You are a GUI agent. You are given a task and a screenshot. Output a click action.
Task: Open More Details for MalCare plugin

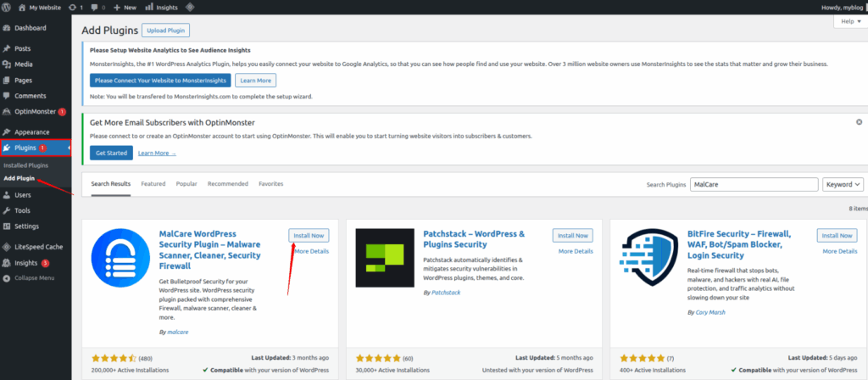pyautogui.click(x=312, y=251)
